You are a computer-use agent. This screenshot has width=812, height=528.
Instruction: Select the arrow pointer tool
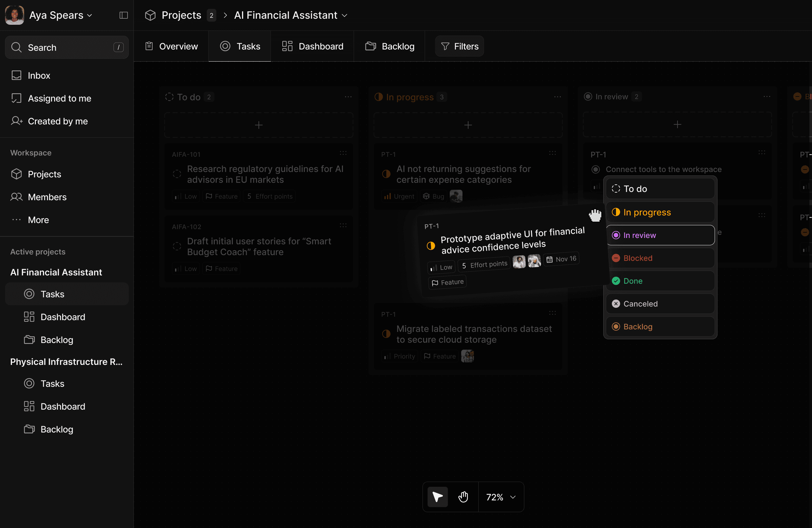pyautogui.click(x=437, y=497)
